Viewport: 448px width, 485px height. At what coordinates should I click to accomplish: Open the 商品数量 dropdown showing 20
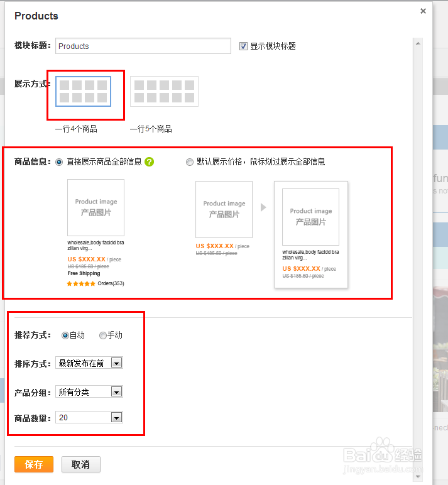click(89, 418)
